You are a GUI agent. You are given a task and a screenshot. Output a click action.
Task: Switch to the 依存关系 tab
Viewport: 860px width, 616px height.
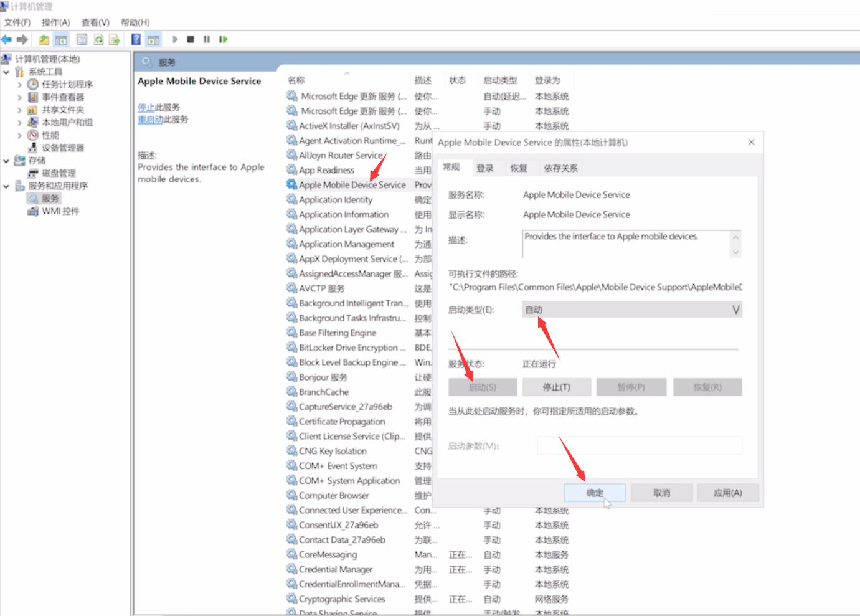point(560,168)
